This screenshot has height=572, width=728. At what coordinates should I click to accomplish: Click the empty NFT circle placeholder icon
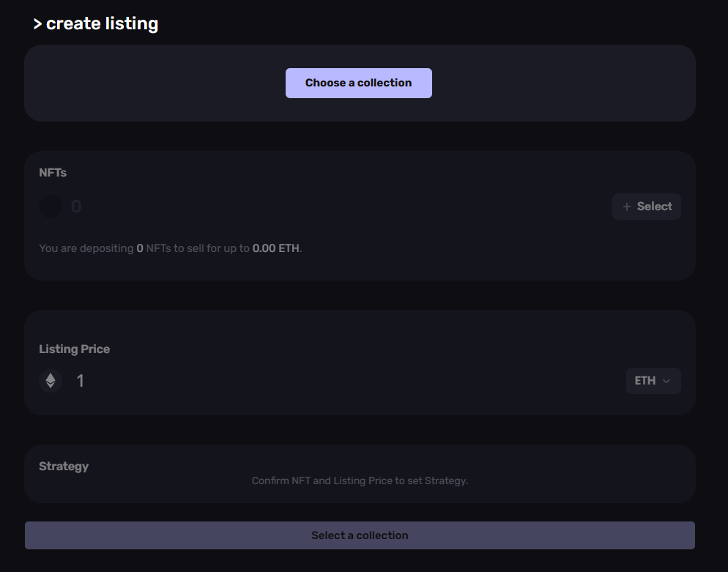tap(51, 207)
